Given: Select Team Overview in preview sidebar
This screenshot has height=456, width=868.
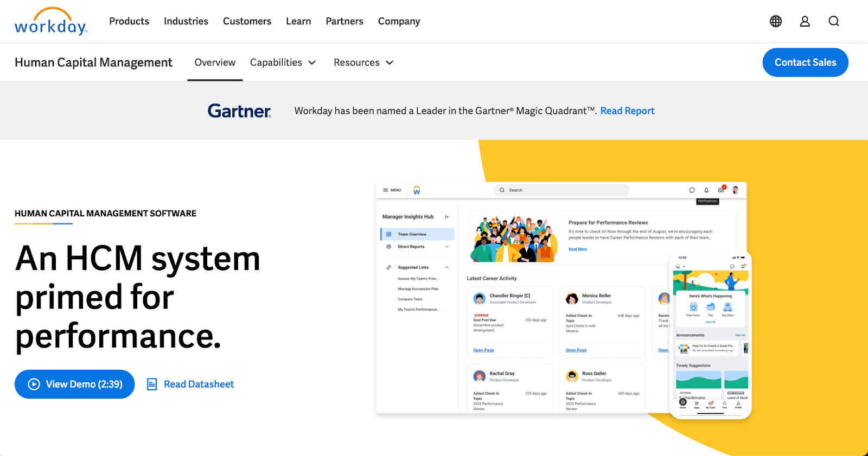Looking at the screenshot, I should coord(417,234).
